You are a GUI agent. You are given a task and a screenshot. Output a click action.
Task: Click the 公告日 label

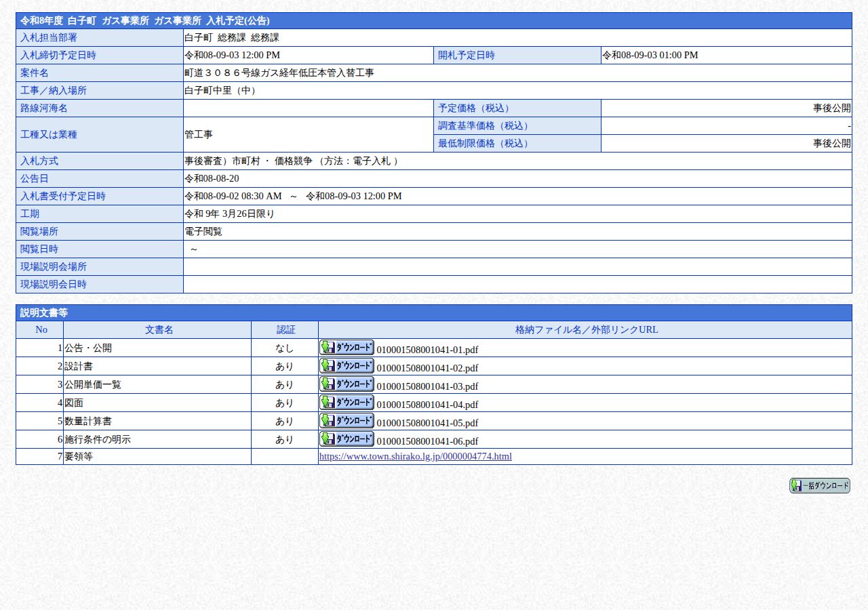(x=100, y=178)
